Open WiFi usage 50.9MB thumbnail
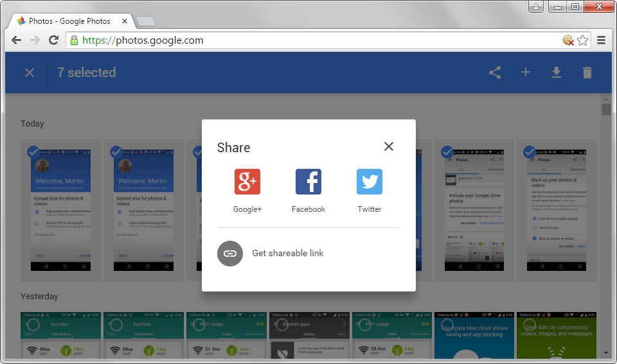The image size is (617, 364). tap(392, 335)
